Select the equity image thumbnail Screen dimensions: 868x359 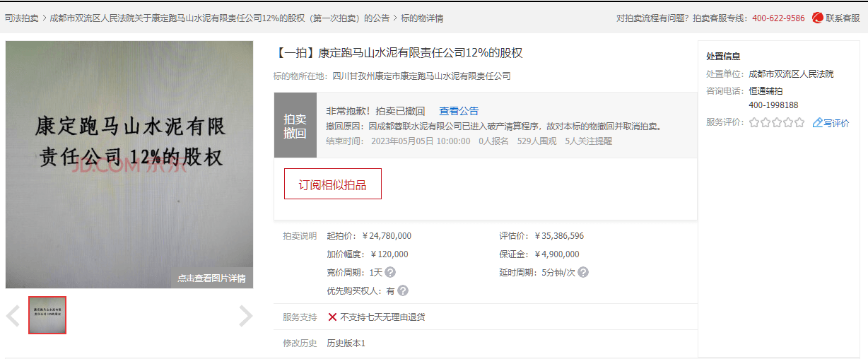click(x=47, y=315)
